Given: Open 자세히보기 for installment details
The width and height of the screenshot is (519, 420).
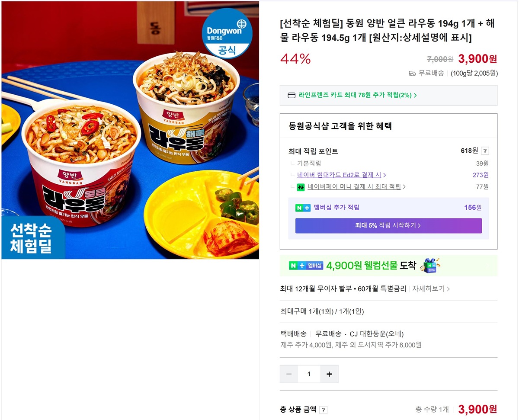Looking at the screenshot, I should (431, 289).
